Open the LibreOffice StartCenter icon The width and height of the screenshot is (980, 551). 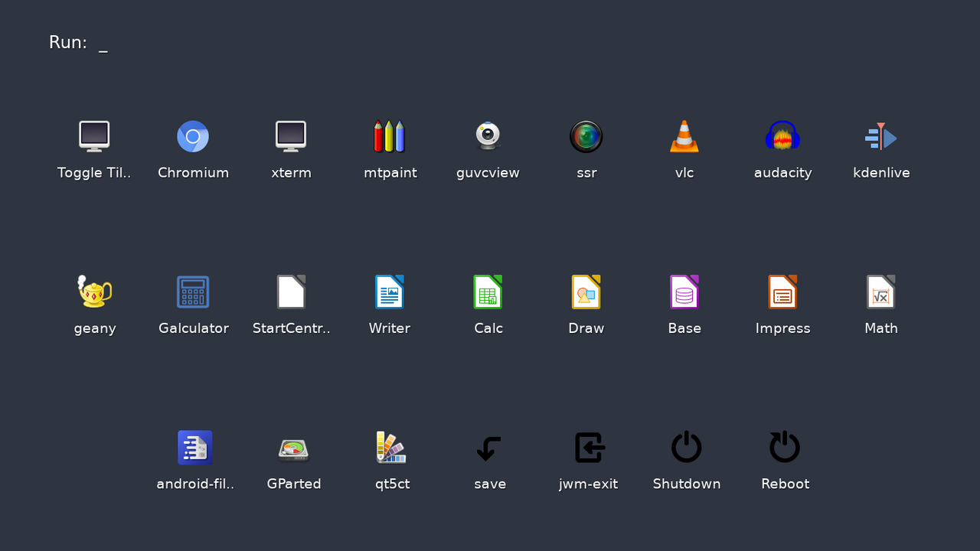[291, 292]
